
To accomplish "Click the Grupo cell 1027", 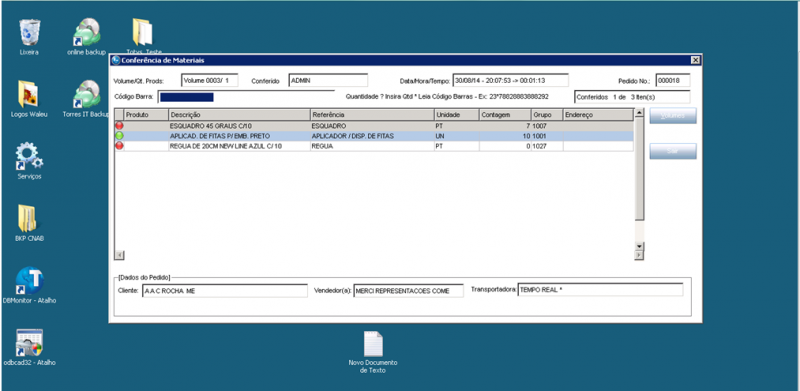I will click(547, 146).
